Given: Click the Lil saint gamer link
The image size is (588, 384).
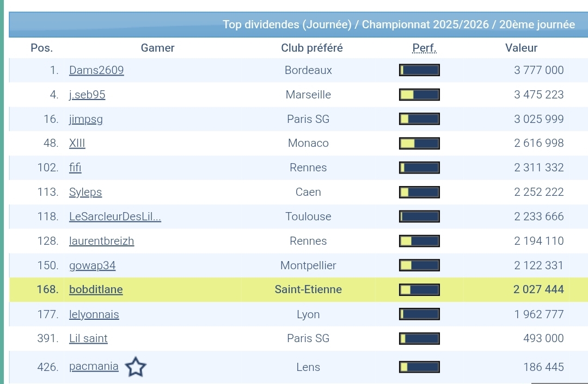Looking at the screenshot, I should (88, 338).
